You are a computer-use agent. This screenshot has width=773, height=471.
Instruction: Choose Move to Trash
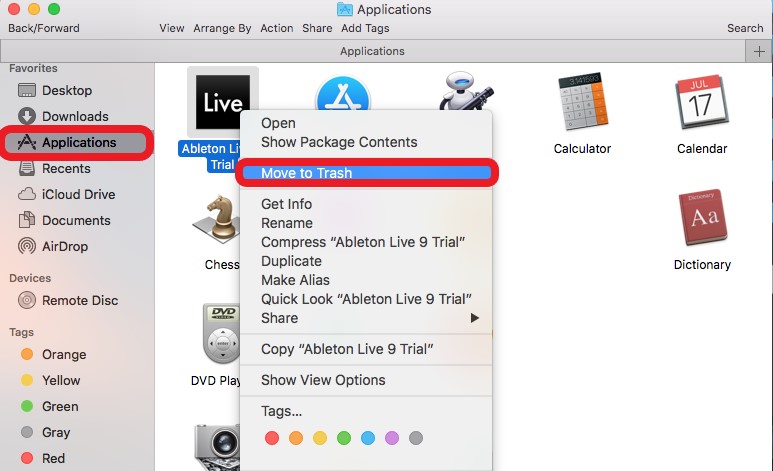(x=366, y=173)
